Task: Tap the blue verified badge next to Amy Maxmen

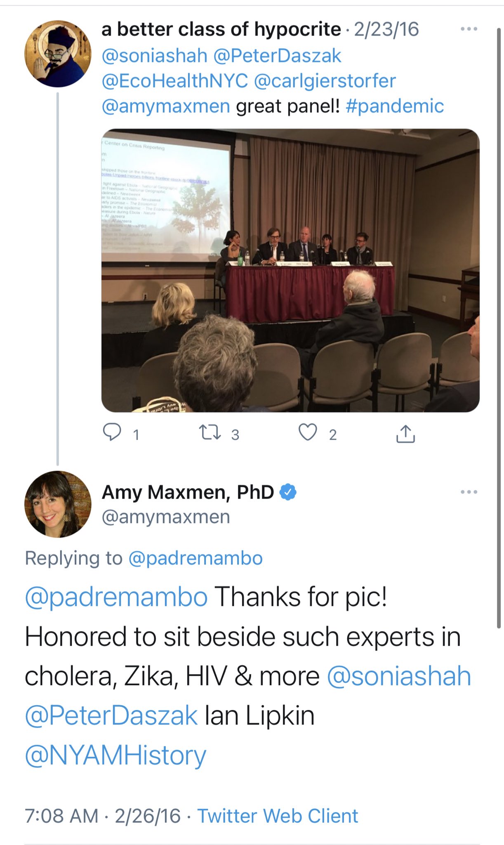Action: coord(288,492)
